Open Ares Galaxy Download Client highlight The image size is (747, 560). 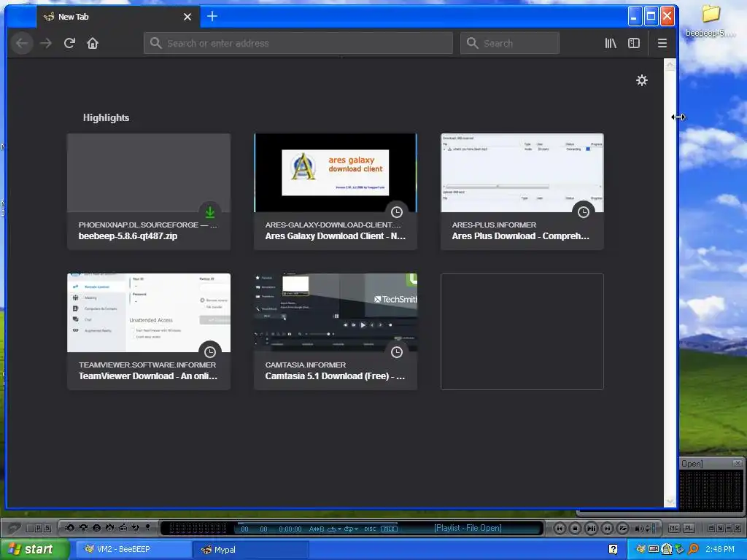336,192
